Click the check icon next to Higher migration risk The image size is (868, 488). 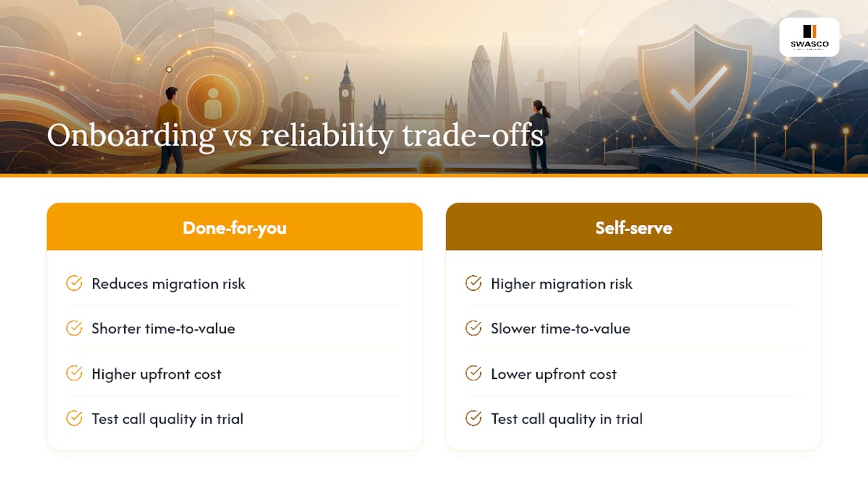473,283
